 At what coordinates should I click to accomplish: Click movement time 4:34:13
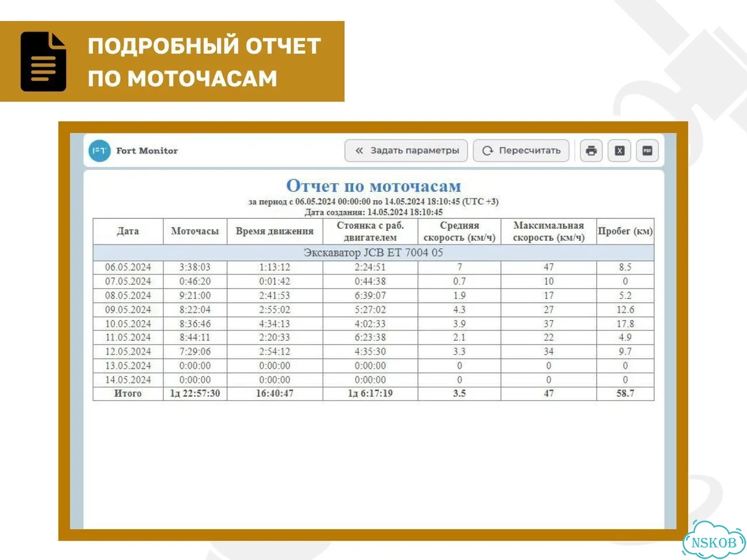pyautogui.click(x=275, y=323)
